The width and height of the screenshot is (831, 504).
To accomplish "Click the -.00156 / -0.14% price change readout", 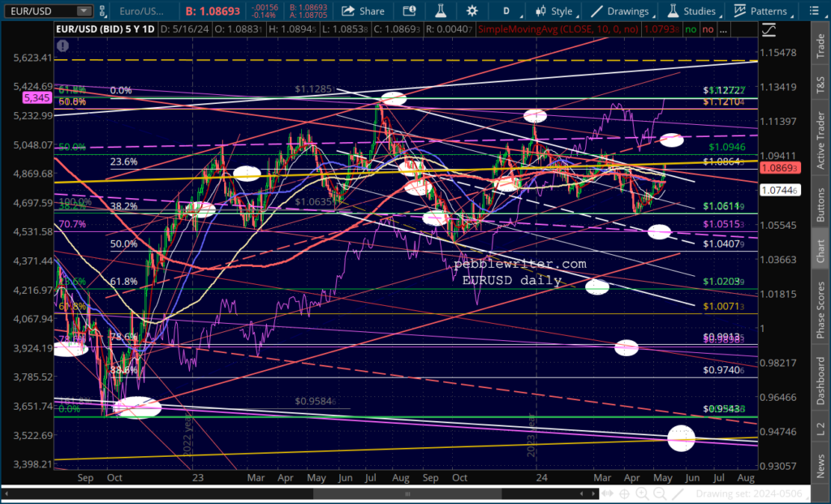I will tap(265, 11).
